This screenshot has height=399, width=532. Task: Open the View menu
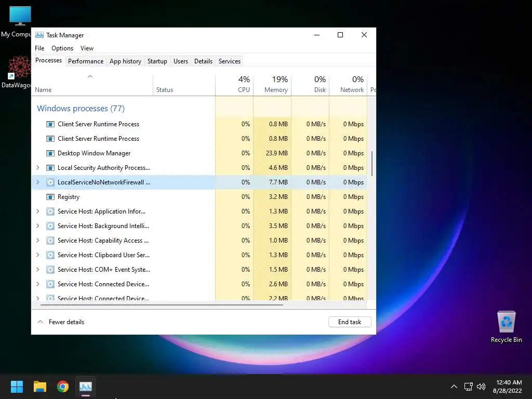point(87,48)
